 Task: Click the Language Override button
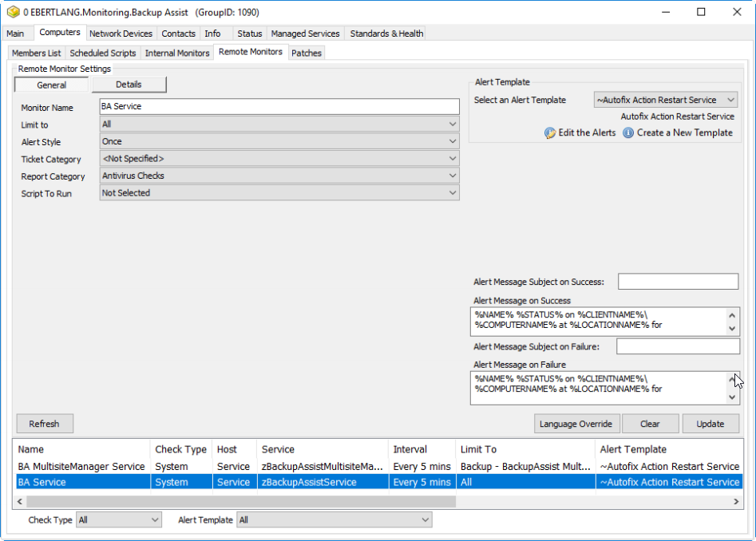tap(576, 424)
